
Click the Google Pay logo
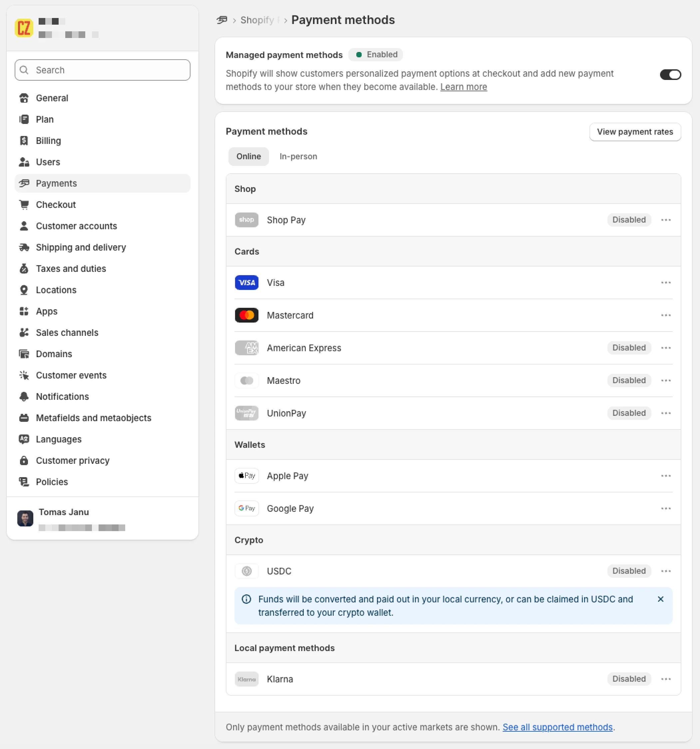pyautogui.click(x=247, y=509)
